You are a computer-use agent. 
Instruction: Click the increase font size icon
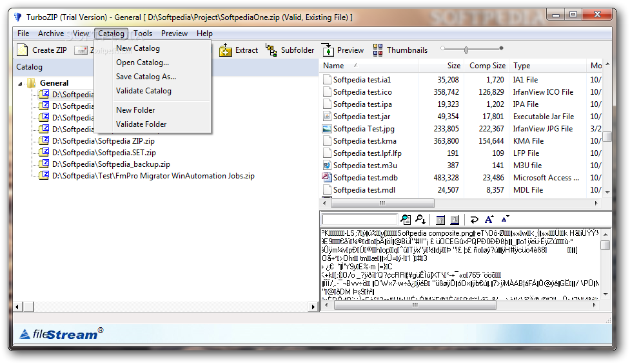(489, 219)
